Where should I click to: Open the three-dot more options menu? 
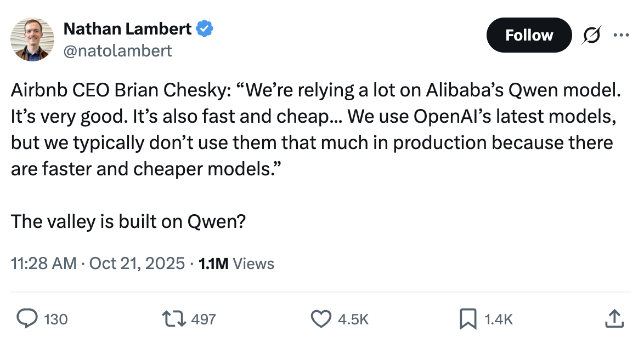coord(621,35)
